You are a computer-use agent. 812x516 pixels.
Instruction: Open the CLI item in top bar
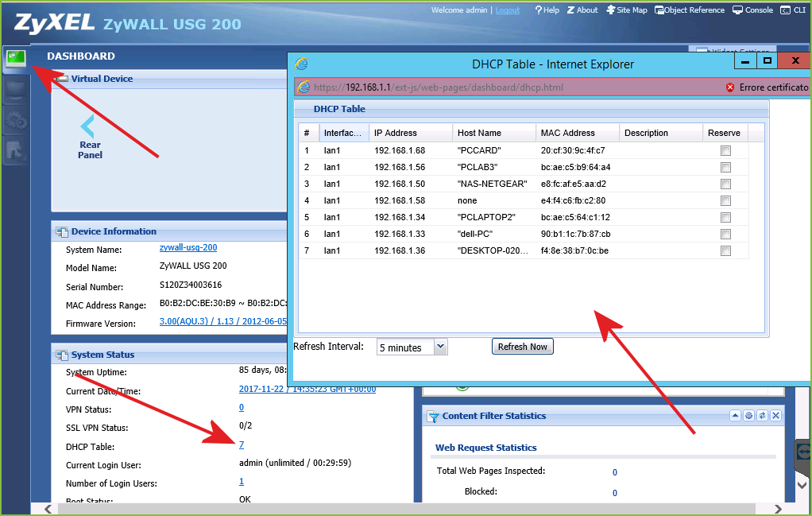pos(794,10)
